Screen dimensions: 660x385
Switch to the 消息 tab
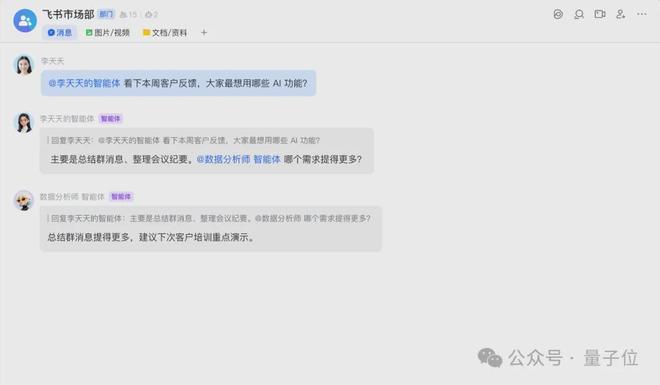coord(59,32)
